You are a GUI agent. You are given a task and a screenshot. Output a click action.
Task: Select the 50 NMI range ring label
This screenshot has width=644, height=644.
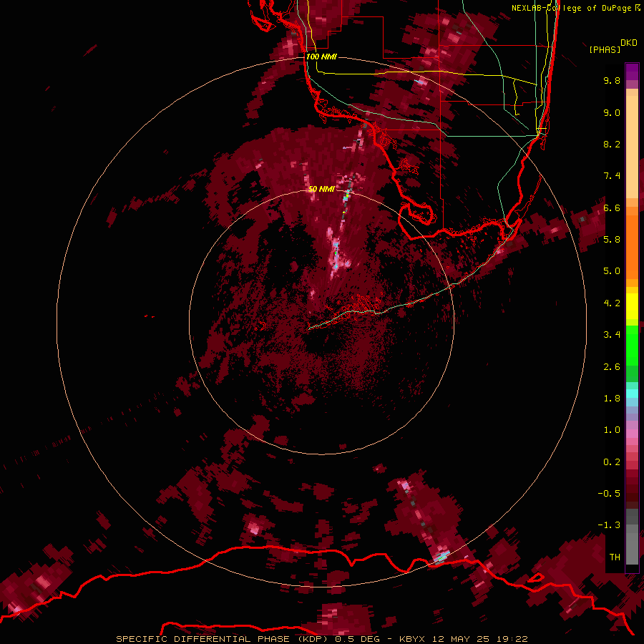pyautogui.click(x=321, y=189)
